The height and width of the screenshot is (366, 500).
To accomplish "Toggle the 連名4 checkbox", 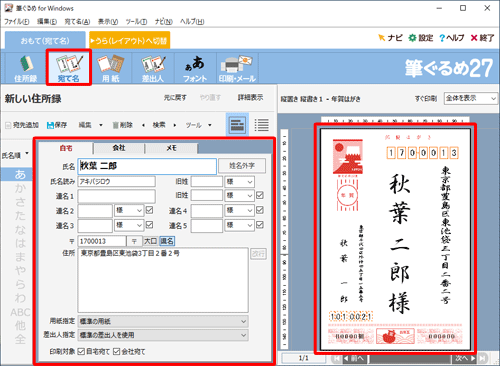I will [x=260, y=210].
